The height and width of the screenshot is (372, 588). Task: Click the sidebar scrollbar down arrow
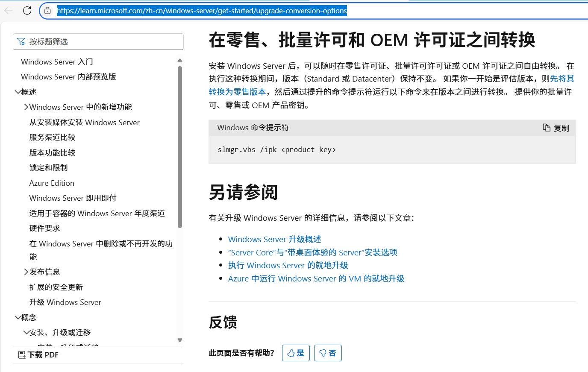(x=180, y=340)
